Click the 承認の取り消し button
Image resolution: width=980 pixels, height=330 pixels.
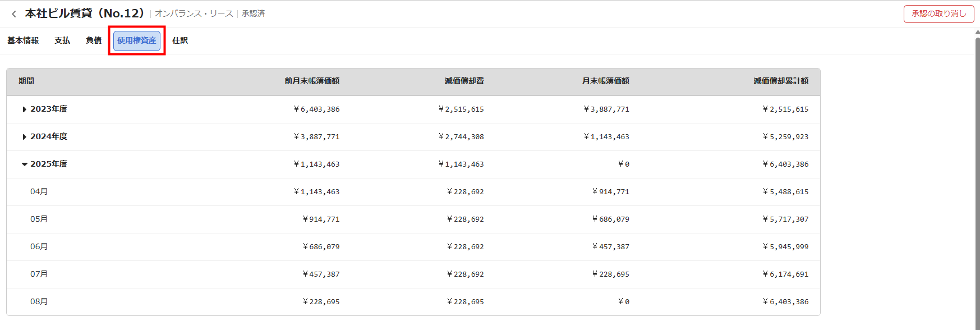[938, 14]
